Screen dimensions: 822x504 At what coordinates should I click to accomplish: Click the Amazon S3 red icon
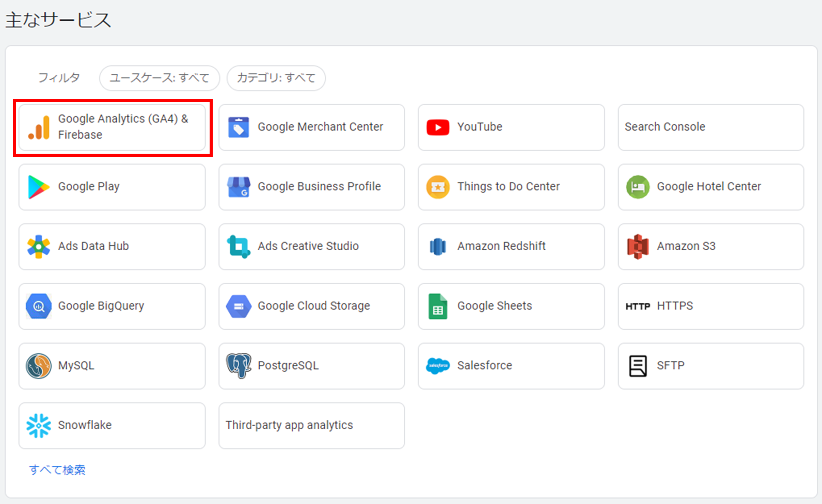tap(638, 247)
